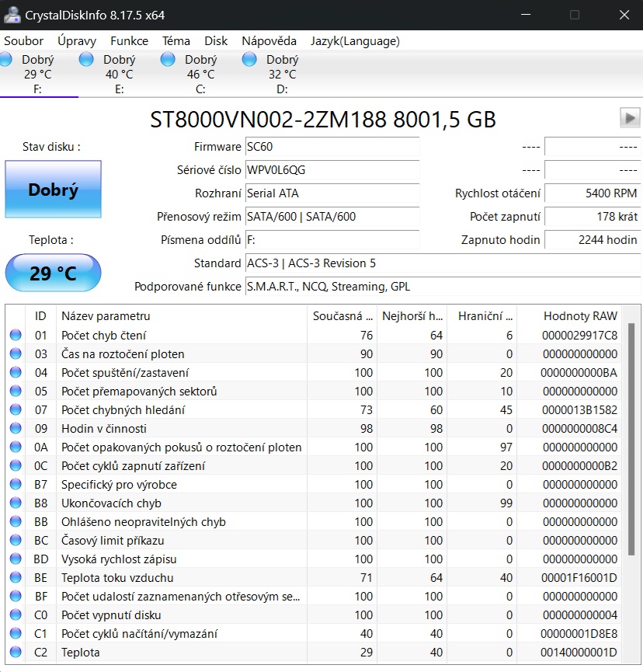
Task: Open the Téma menu
Action: 176,41
